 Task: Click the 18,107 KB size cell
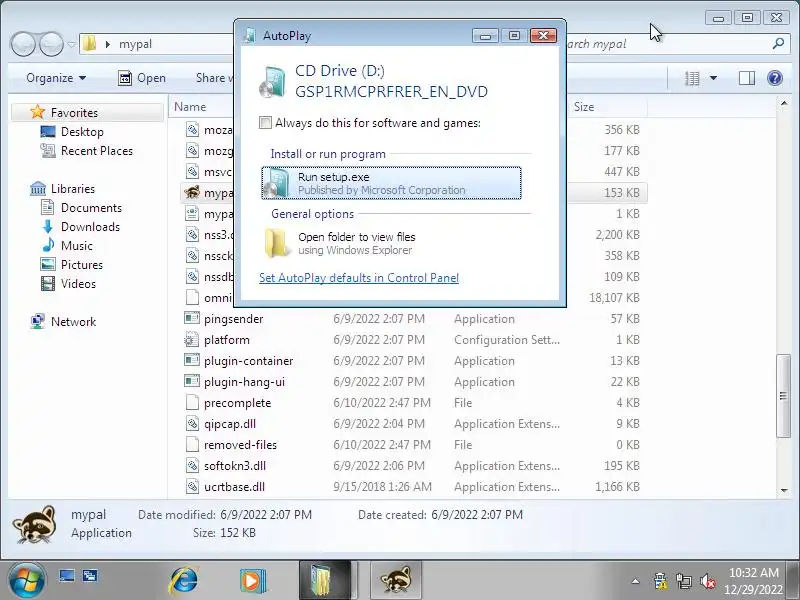[614, 297]
